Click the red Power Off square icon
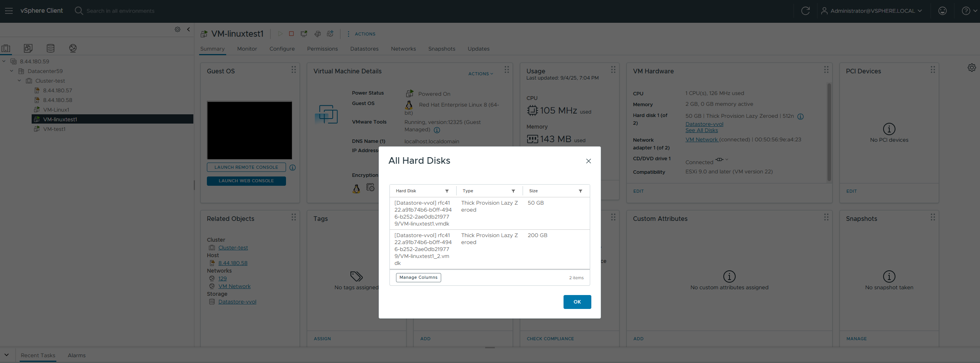Screen dimensions: 980x363 (x=291, y=34)
